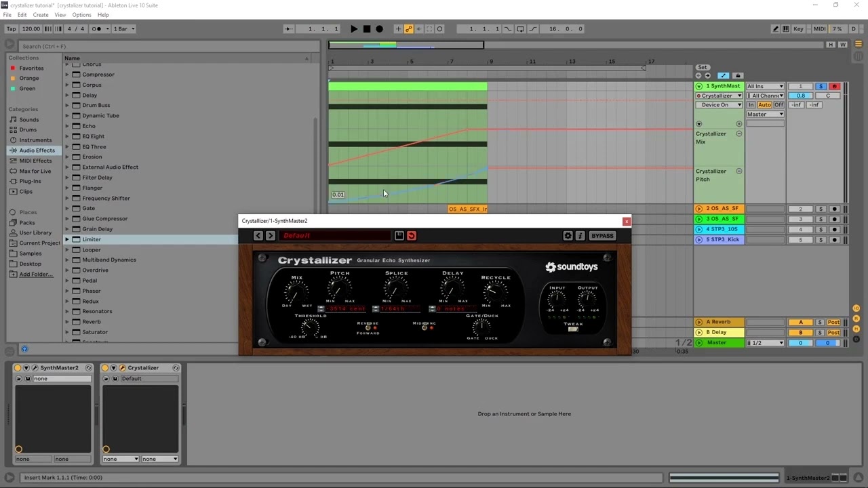Open the Device On parameter dropdown
The image size is (868, 488).
(719, 104)
